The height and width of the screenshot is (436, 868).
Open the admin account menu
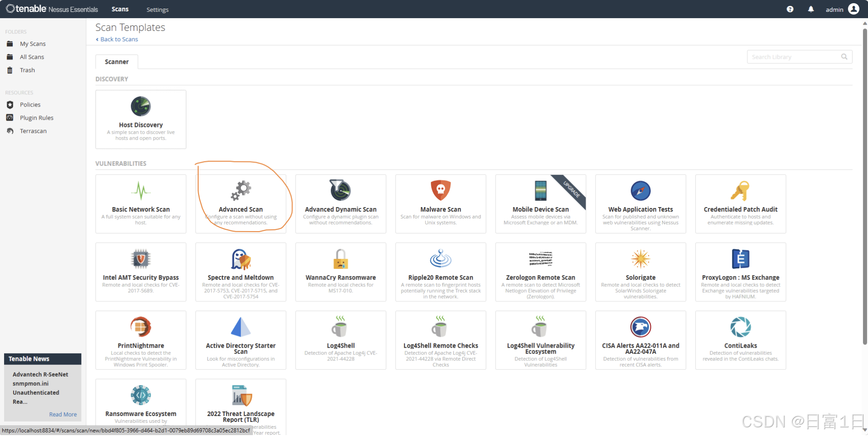click(x=842, y=9)
